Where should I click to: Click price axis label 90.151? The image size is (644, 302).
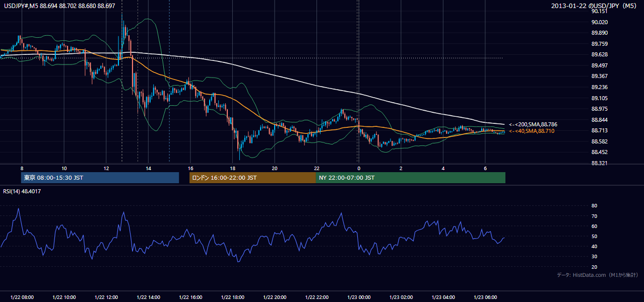(599, 11)
